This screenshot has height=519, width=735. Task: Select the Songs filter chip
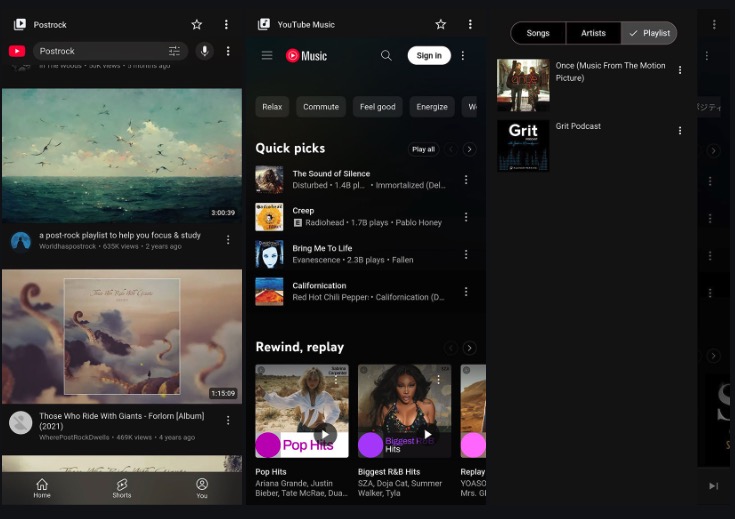[538, 33]
